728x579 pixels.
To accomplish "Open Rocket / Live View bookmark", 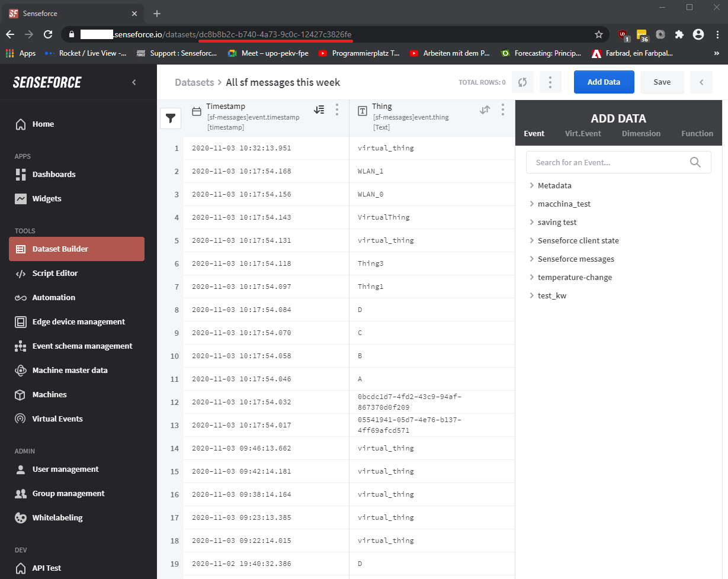I will click(x=86, y=53).
